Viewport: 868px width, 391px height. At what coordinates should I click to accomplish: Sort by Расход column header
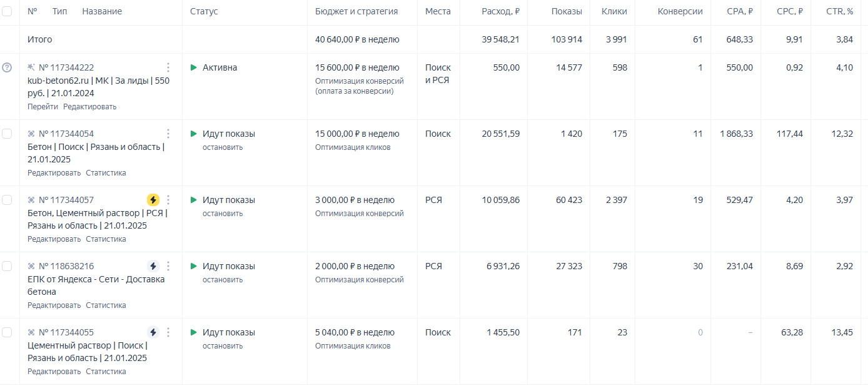pos(500,11)
